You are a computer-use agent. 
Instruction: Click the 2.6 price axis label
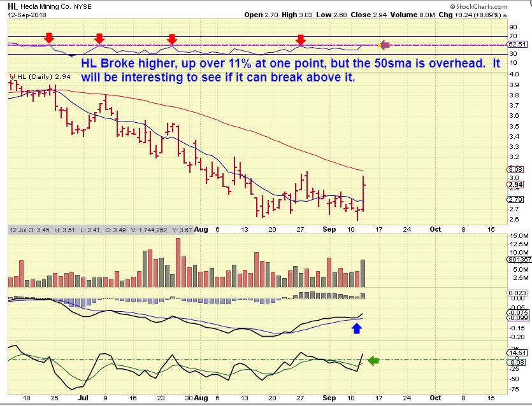[x=514, y=220]
